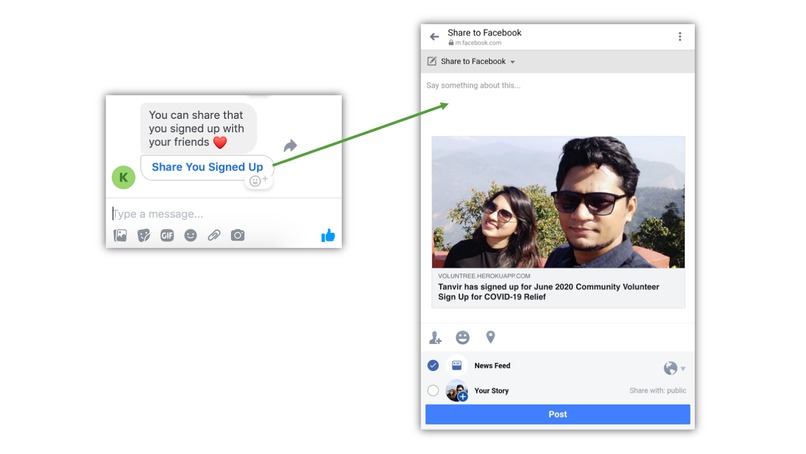Click the Your Story label

(491, 391)
